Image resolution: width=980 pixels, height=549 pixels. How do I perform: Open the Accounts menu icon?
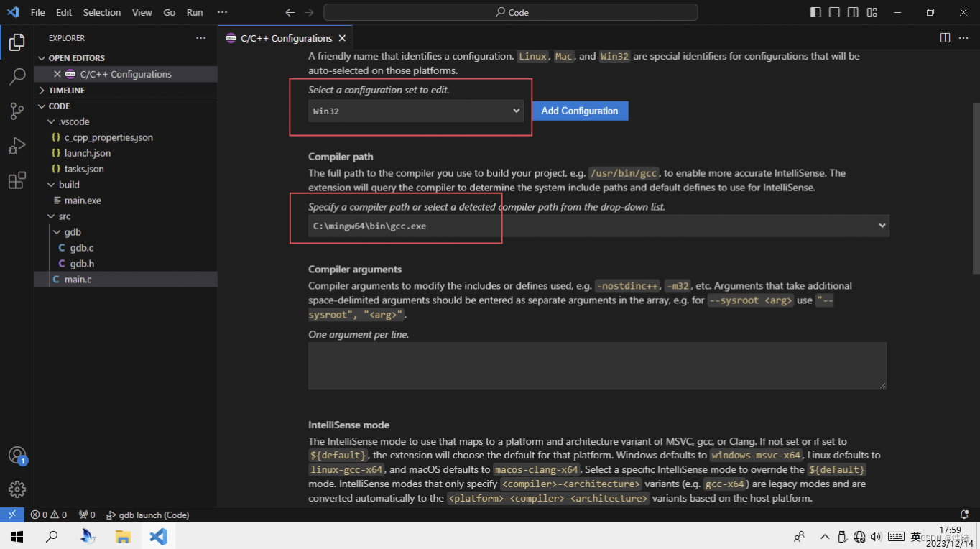click(x=17, y=456)
